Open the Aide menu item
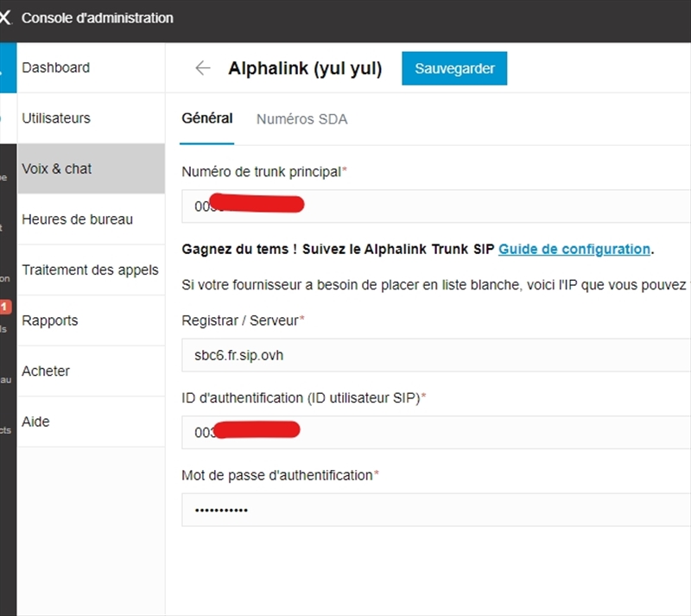This screenshot has height=616, width=691. pos(36,422)
